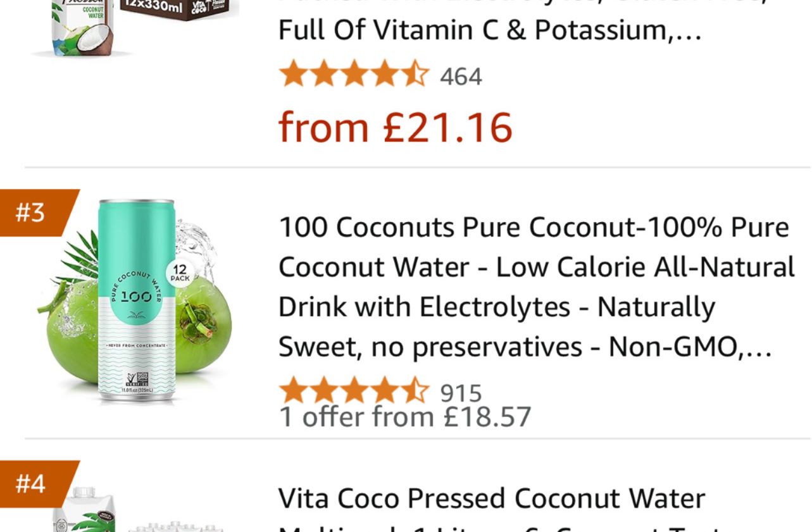Click the "12 PACK" badge on the can image
Viewport: 812px width, 532px height.
click(180, 275)
